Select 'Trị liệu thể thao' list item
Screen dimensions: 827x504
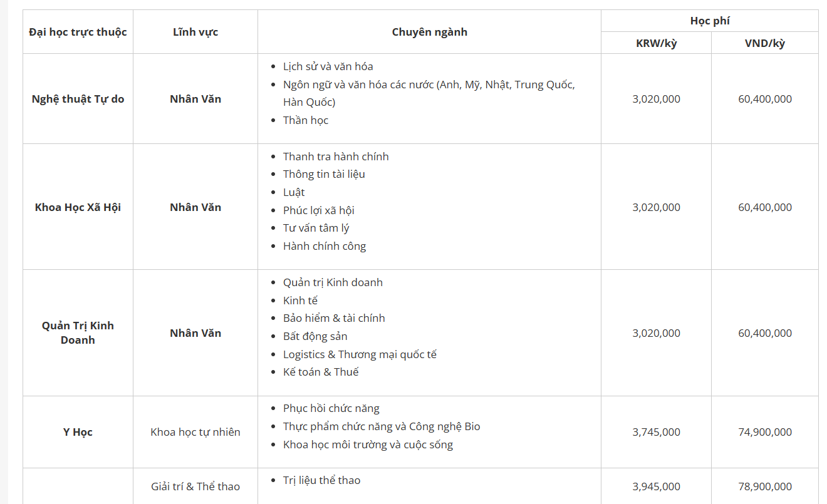point(321,480)
